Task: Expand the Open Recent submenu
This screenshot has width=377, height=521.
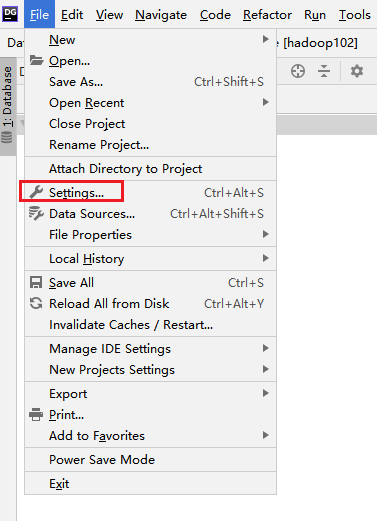Action: (150, 103)
